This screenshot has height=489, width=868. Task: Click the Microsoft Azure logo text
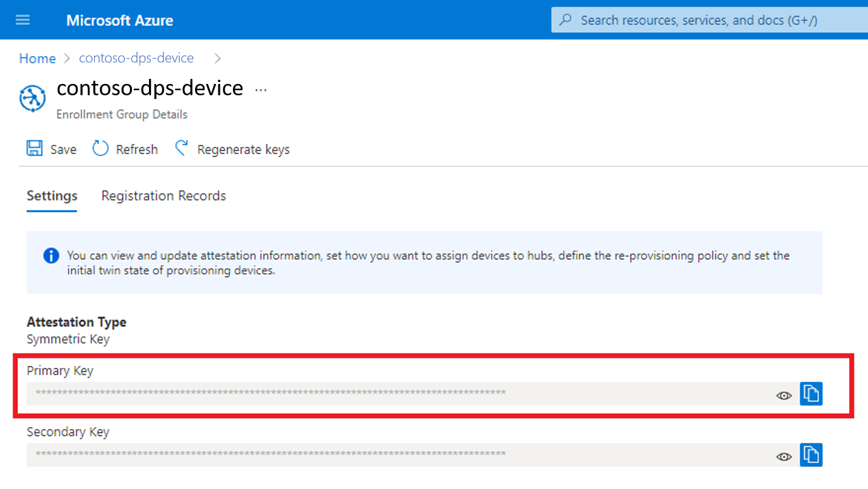pos(119,20)
